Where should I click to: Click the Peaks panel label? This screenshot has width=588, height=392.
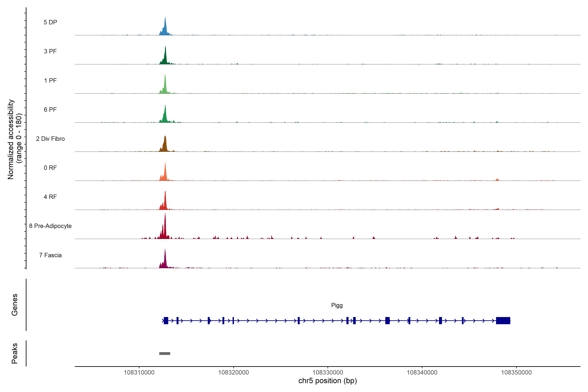point(15,353)
